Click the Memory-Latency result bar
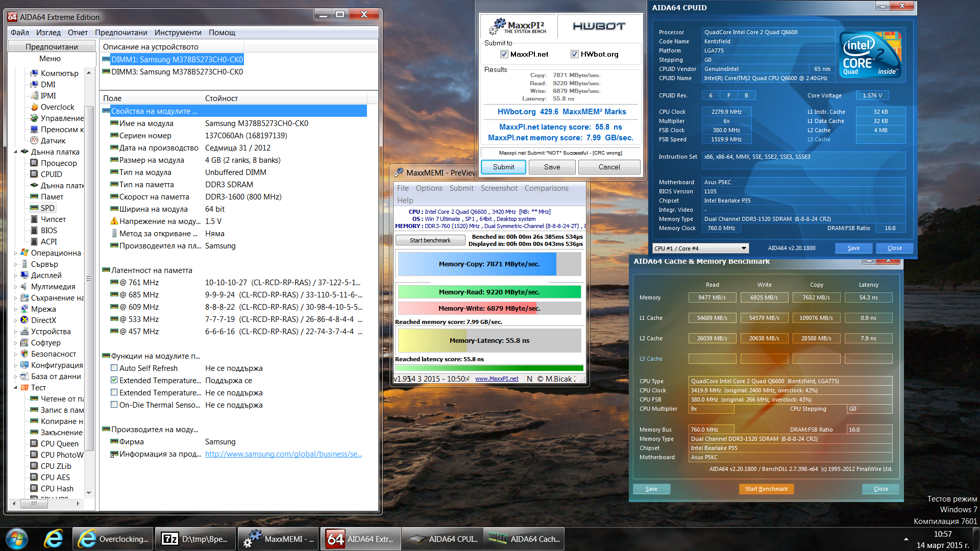This screenshot has height=551, width=980. 489,341
